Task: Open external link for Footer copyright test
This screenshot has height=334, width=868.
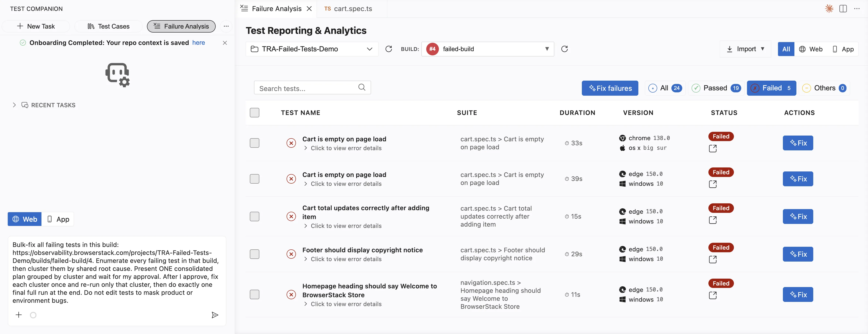Action: click(x=713, y=259)
